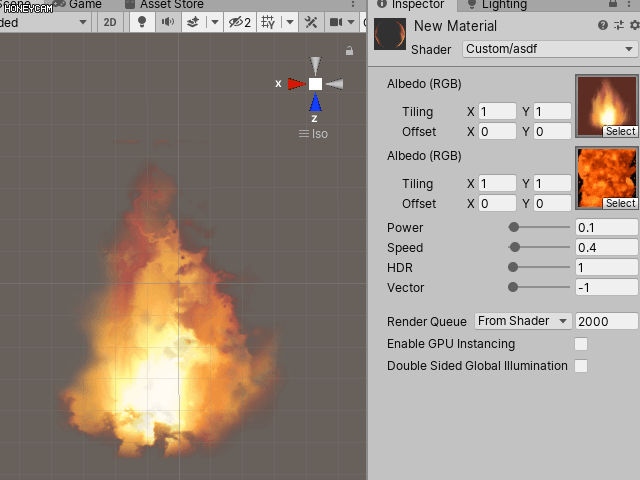Click New Material preview icon
Screen dimensions: 640x480
tap(390, 34)
